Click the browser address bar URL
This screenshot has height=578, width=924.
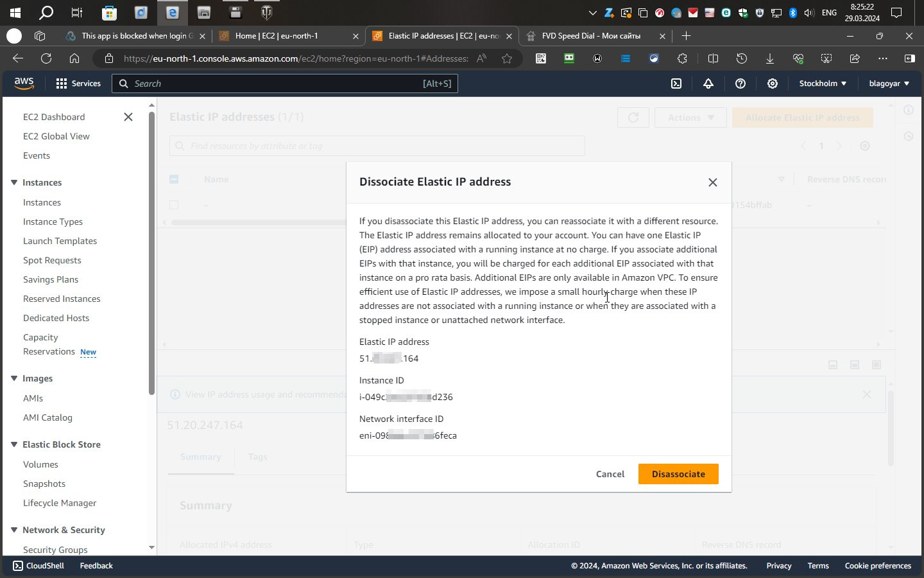tap(296, 58)
